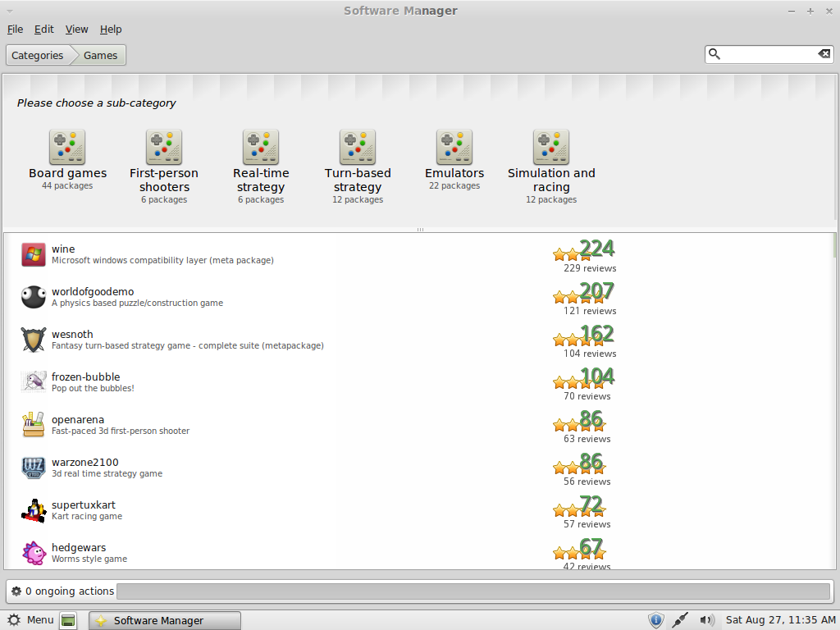Click the show desktop icon in taskbar
840x630 pixels.
tap(68, 620)
